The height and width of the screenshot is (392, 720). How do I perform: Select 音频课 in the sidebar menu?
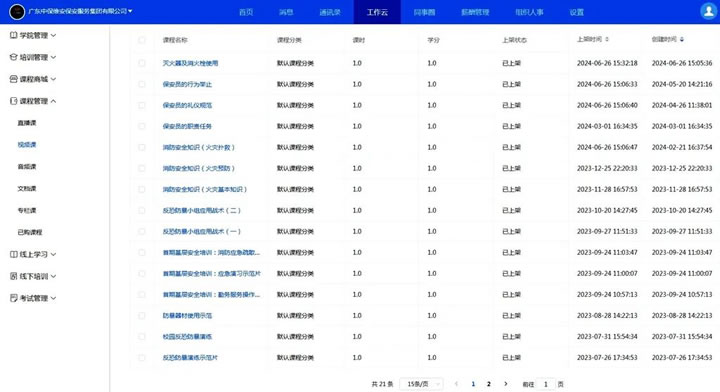27,167
